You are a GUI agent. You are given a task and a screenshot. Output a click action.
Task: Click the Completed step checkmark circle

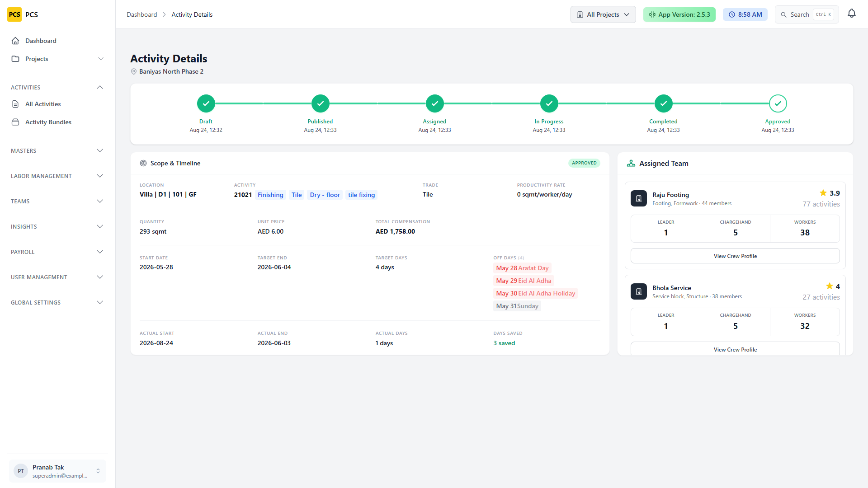(x=664, y=103)
